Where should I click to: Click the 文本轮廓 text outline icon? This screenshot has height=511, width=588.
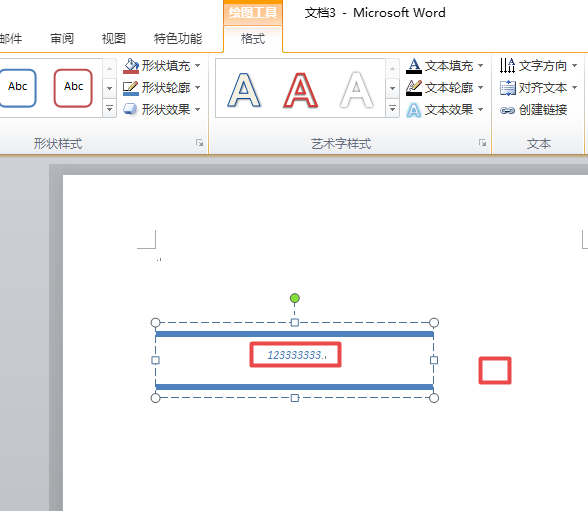[x=414, y=88]
